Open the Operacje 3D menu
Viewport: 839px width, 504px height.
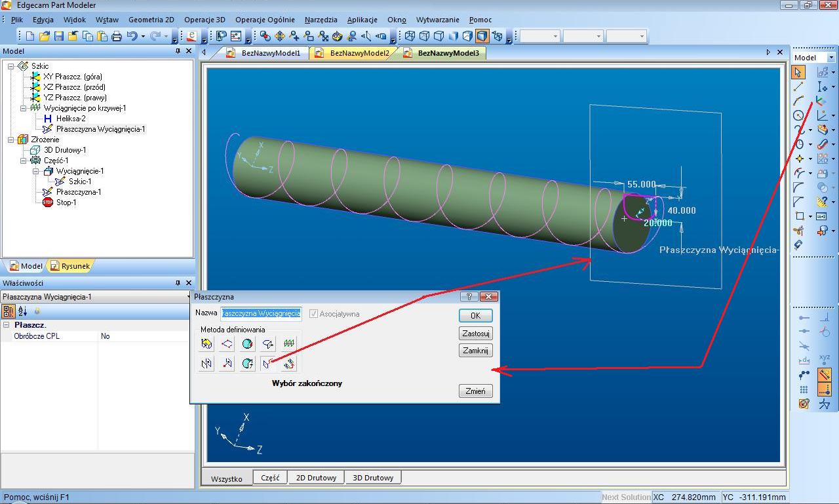pos(205,20)
